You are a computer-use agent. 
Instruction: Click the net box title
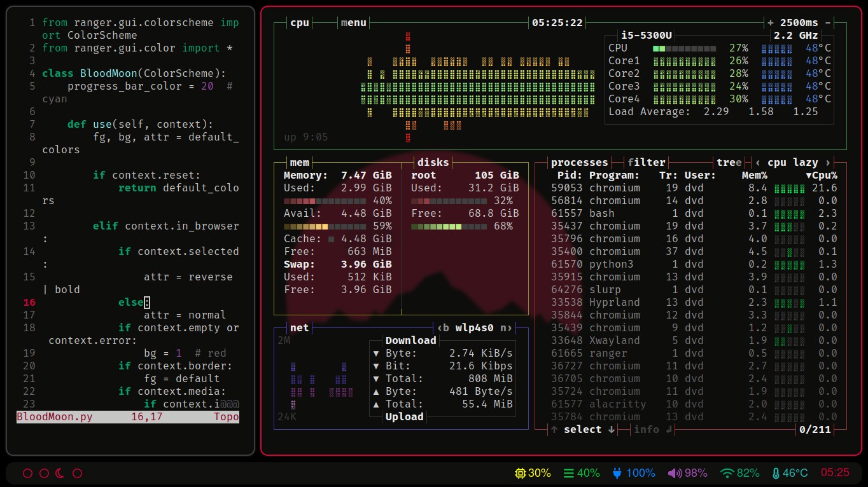300,327
